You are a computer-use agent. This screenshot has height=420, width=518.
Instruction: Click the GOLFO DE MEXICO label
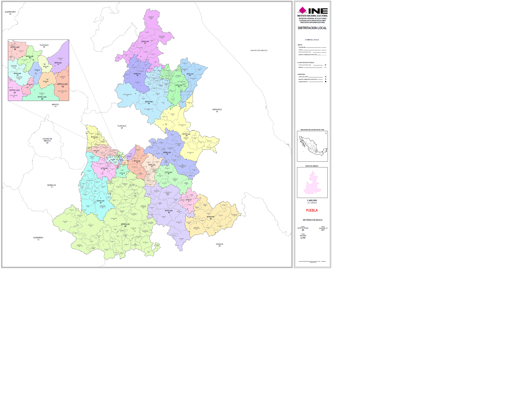coord(259,51)
